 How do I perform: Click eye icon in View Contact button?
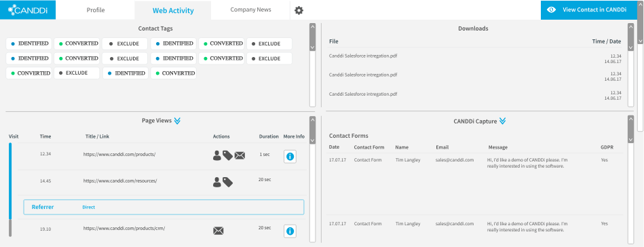(552, 10)
